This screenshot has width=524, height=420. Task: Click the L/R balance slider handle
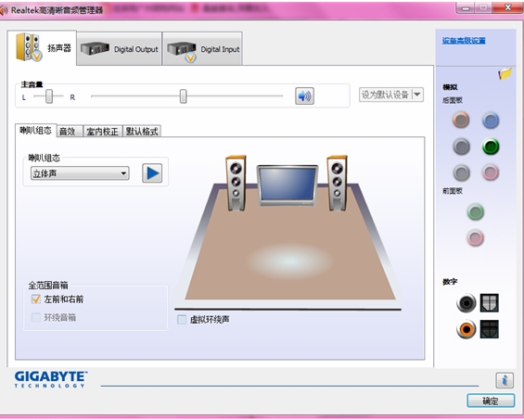pos(49,96)
